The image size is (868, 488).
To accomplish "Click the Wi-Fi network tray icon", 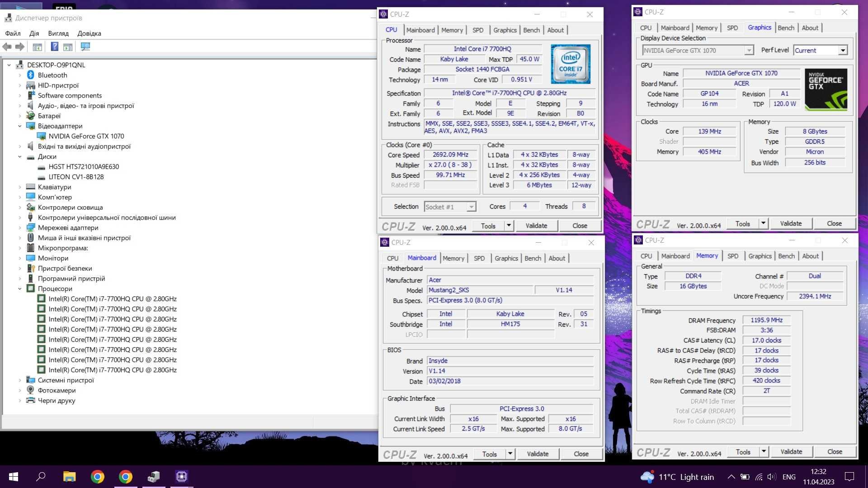I will [759, 477].
